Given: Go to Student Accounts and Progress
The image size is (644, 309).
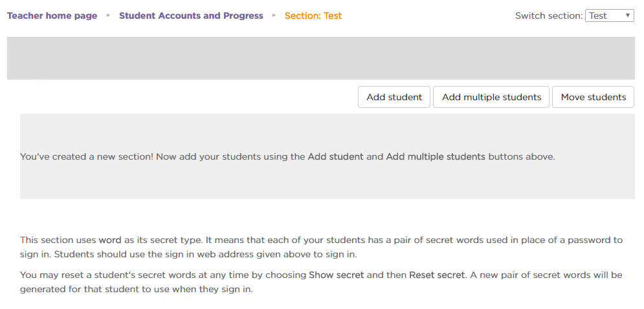Looking at the screenshot, I should pos(191,16).
